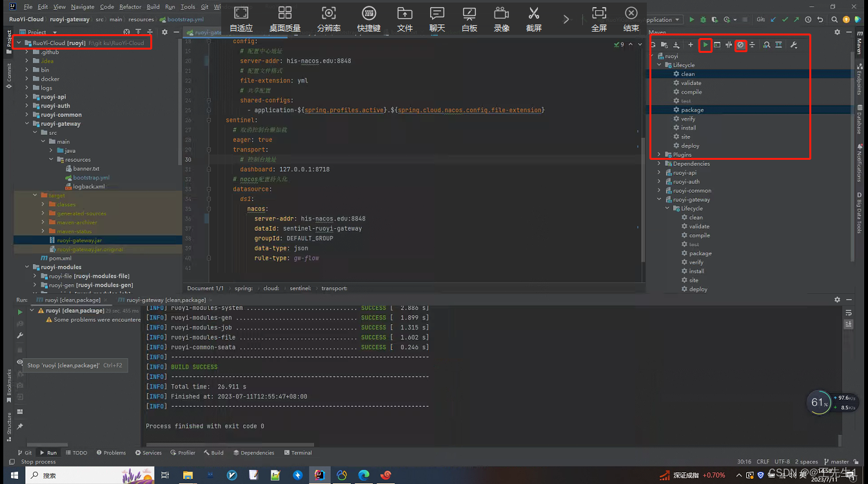868x484 pixels.
Task: Open Profiler tool window tab
Action: 183,452
